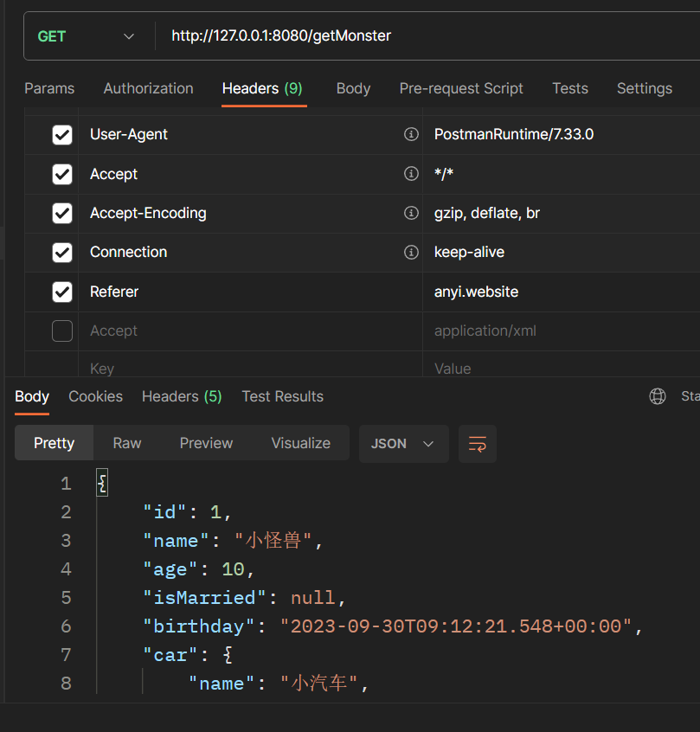Enable the unchecked Accept application/xml header

[62, 331]
